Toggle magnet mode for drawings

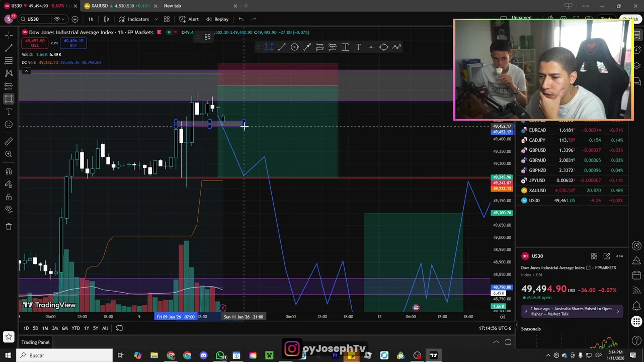pos(9,171)
